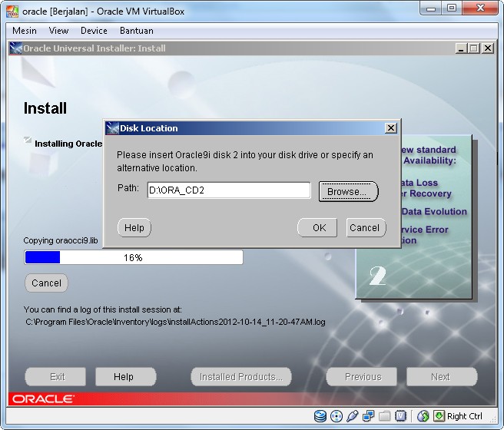Click the Oracle logo in red banner
This screenshot has height=430, width=504.
coord(43,399)
